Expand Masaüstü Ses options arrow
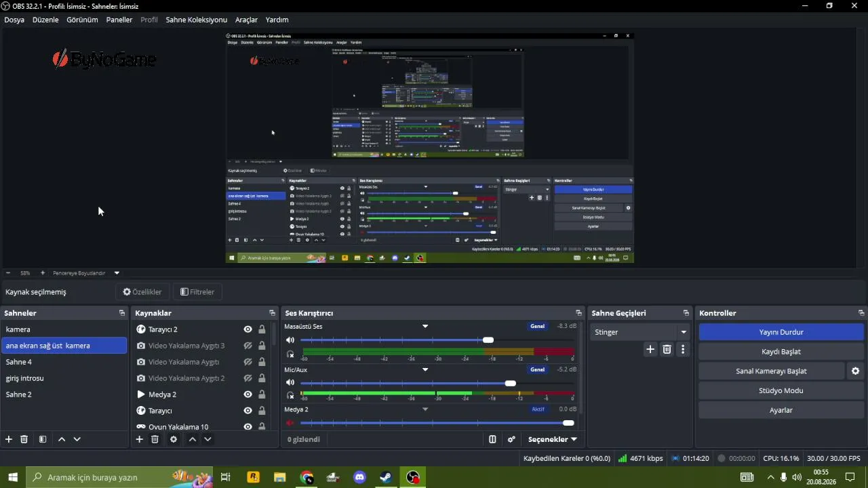868x488 pixels. coord(425,326)
